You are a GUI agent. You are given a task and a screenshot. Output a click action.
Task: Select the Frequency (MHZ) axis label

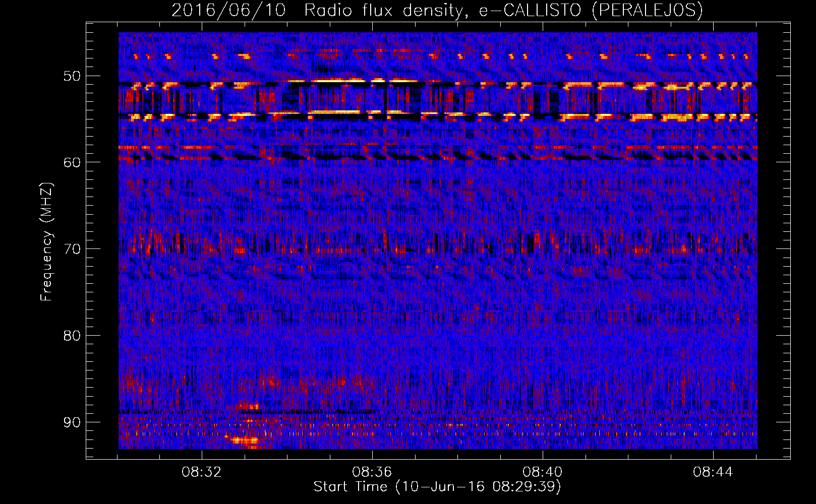(46, 242)
